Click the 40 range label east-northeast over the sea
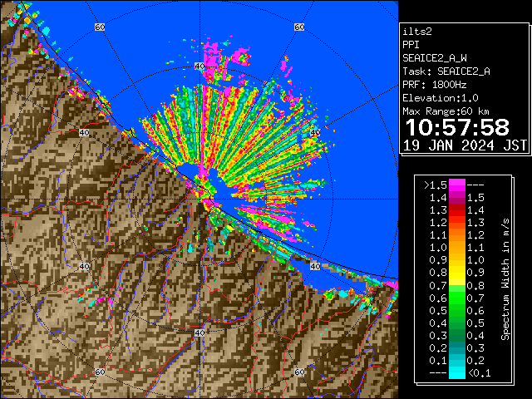The width and height of the screenshot is (532, 399). click(315, 133)
